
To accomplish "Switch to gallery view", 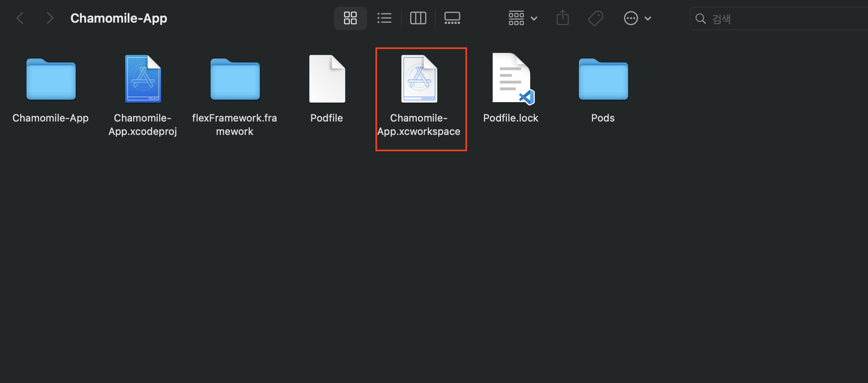I will point(452,18).
